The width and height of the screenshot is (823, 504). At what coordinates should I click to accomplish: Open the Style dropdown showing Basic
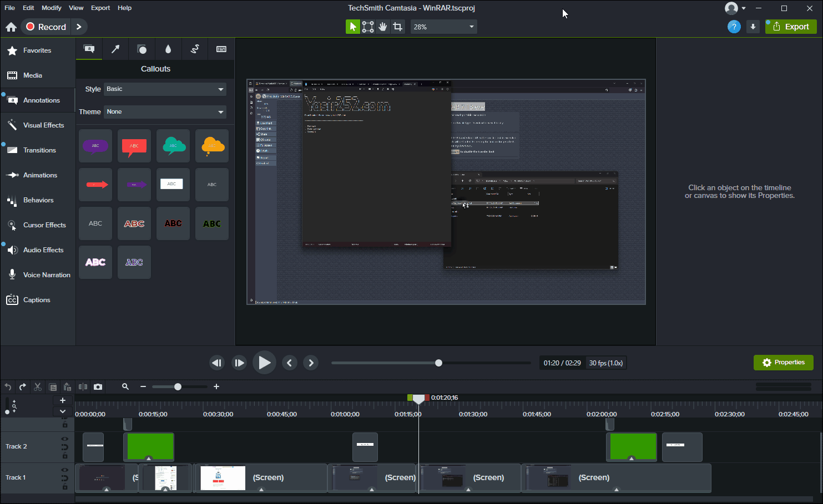(165, 89)
